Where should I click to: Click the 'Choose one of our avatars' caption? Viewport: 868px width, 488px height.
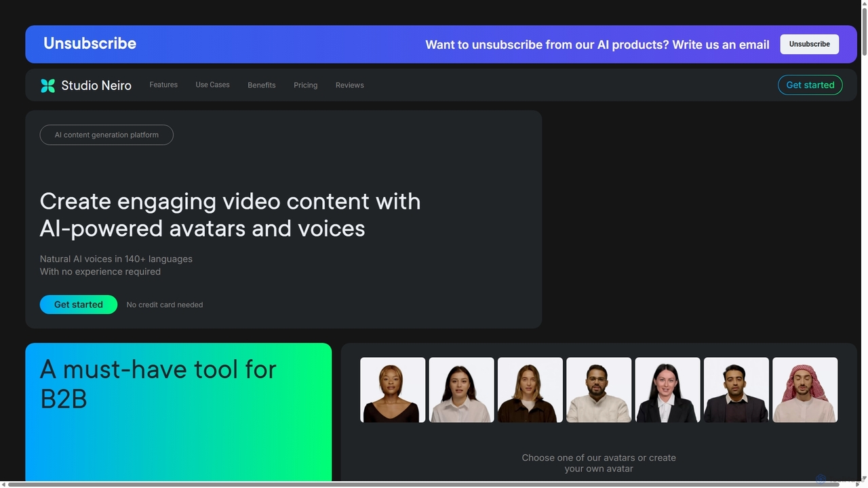pos(599,463)
